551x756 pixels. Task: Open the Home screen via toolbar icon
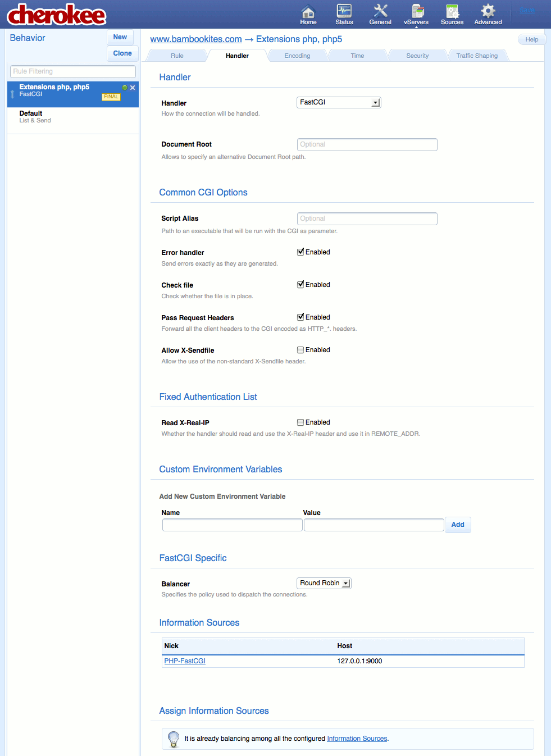click(x=308, y=14)
